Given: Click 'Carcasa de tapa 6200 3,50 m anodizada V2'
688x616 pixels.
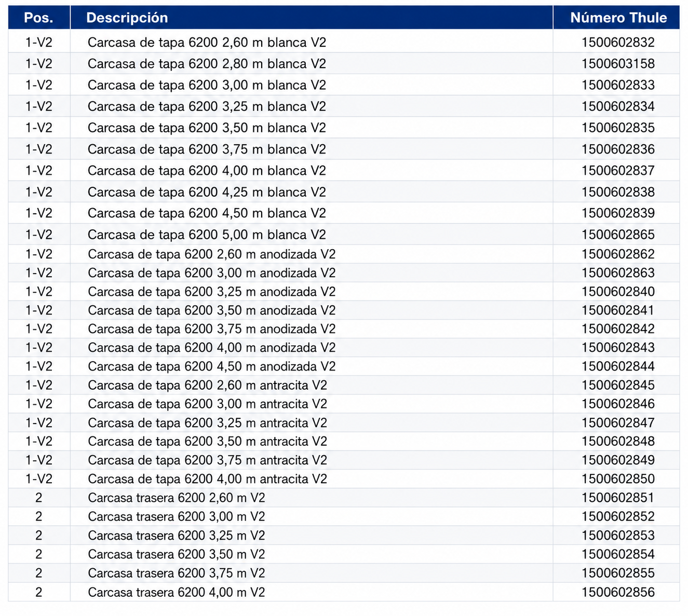Looking at the screenshot, I should point(212,310).
